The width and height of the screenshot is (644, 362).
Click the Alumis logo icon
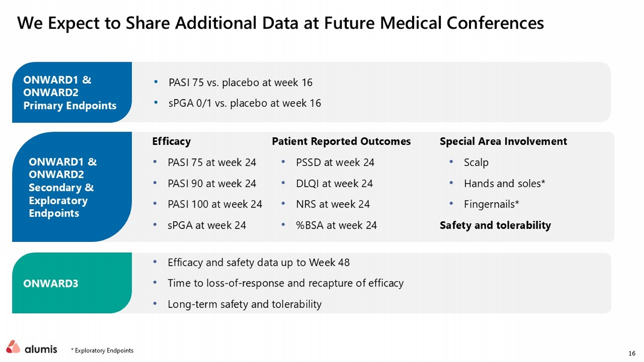13,347
